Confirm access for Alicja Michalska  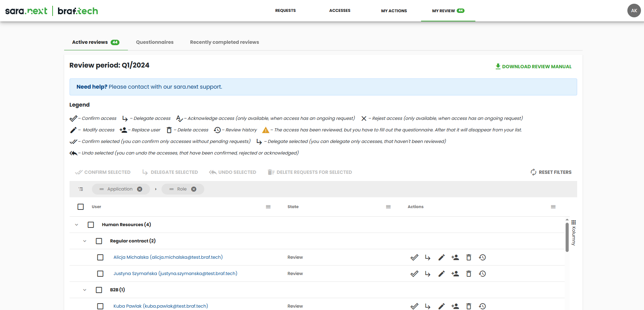[x=414, y=257]
